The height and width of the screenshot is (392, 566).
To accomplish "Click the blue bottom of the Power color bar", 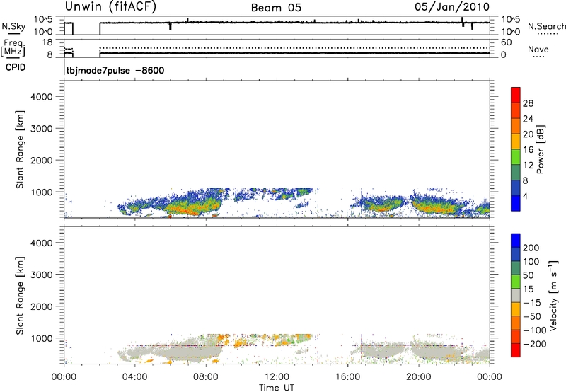I will click(x=516, y=203).
